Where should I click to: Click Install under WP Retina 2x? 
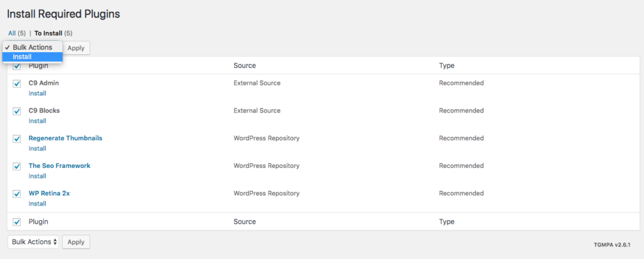click(37, 204)
